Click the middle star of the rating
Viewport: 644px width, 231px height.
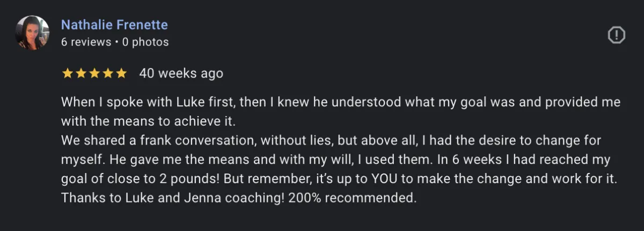click(x=94, y=73)
